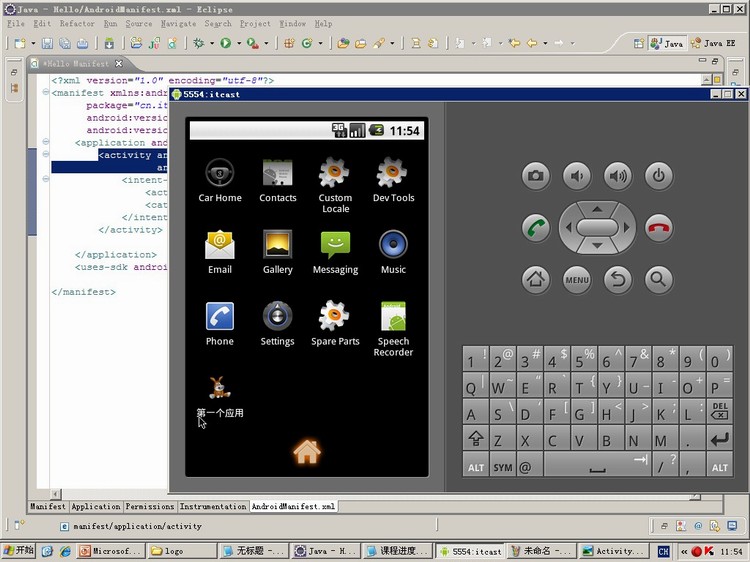Click the D-pad center button

click(x=597, y=228)
